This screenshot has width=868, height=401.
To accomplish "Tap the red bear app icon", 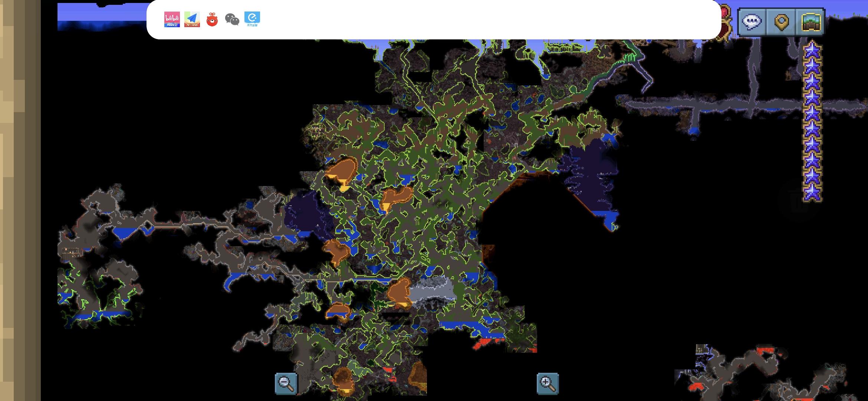I will pyautogui.click(x=212, y=19).
